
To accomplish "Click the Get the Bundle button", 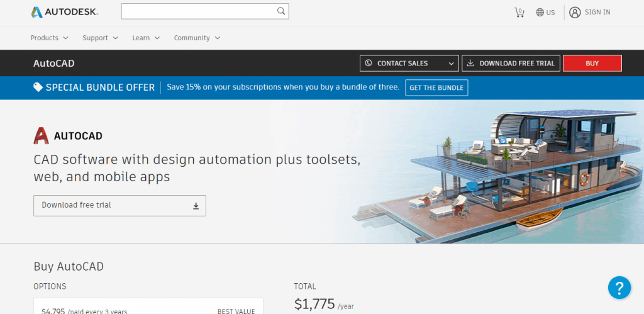I will [436, 87].
